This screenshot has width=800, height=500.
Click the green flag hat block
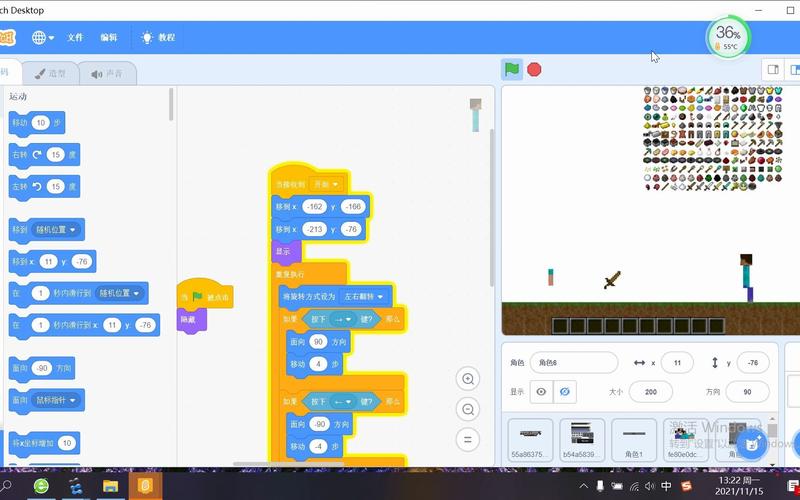[x=205, y=294]
